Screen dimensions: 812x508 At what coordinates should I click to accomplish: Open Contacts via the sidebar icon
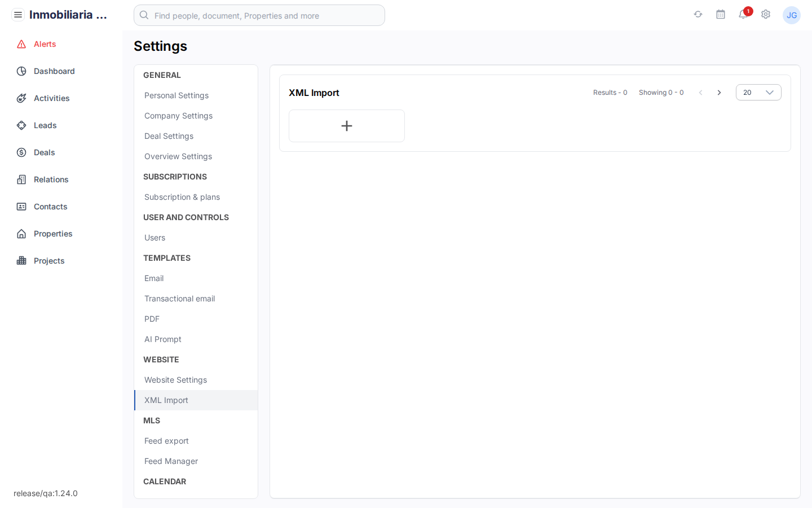pos(21,206)
